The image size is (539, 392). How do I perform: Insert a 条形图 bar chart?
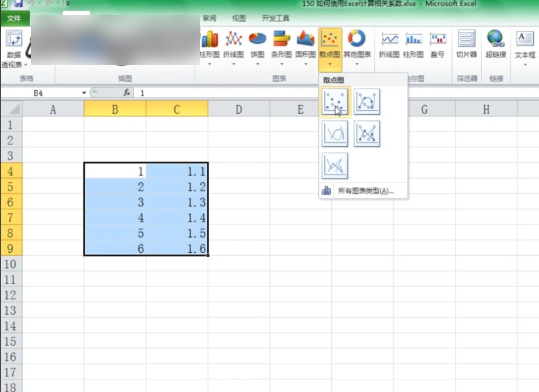(281, 44)
